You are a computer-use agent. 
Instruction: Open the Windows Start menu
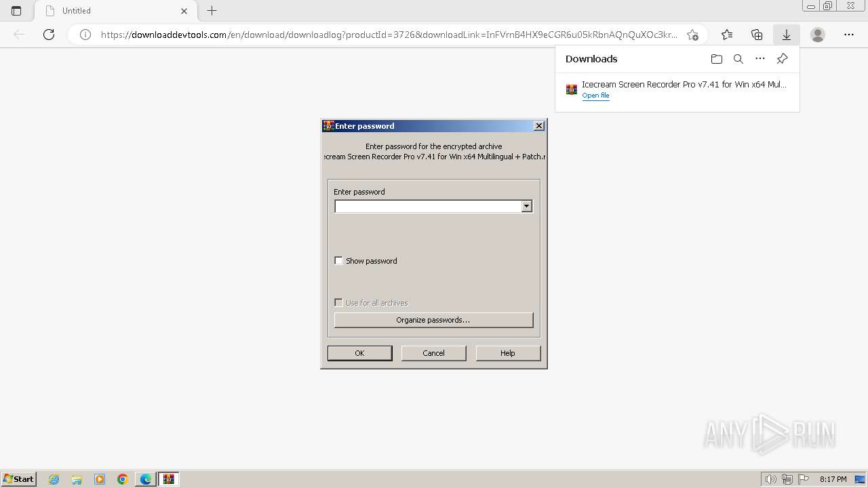click(18, 479)
